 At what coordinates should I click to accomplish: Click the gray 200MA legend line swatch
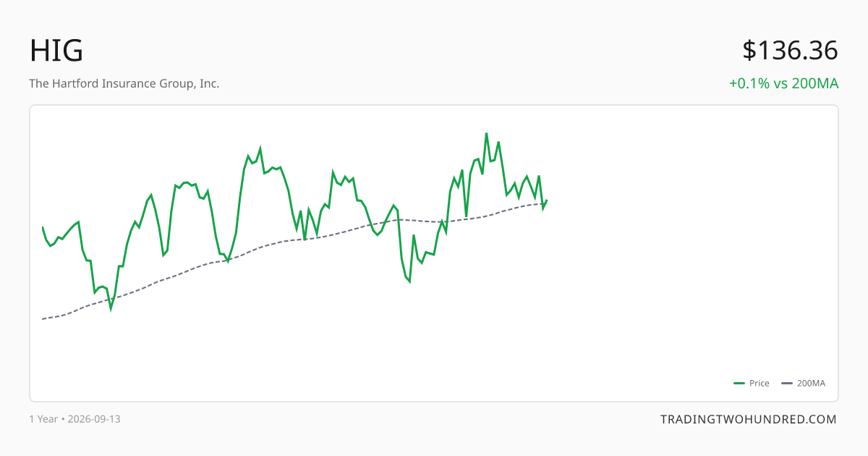[787, 384]
